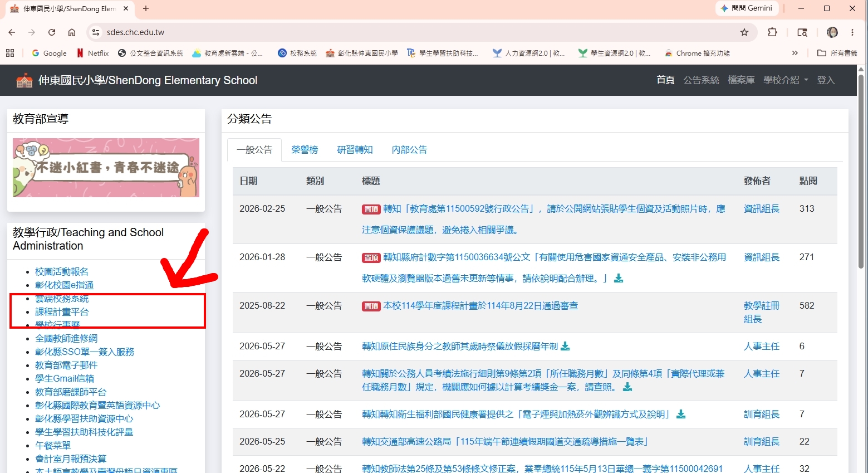Bookmark this page with the star icon

coord(744,32)
